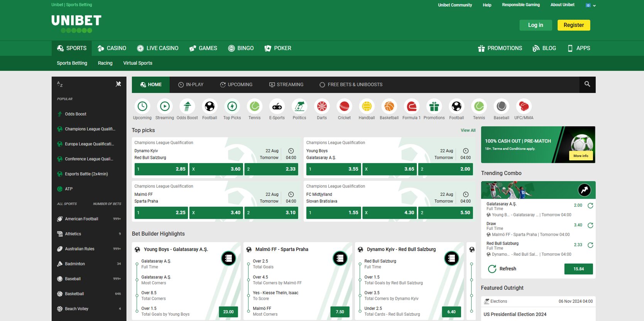Open bet builder icon for Young Boys - Galatasaray
This screenshot has height=321, width=644.
(228, 258)
